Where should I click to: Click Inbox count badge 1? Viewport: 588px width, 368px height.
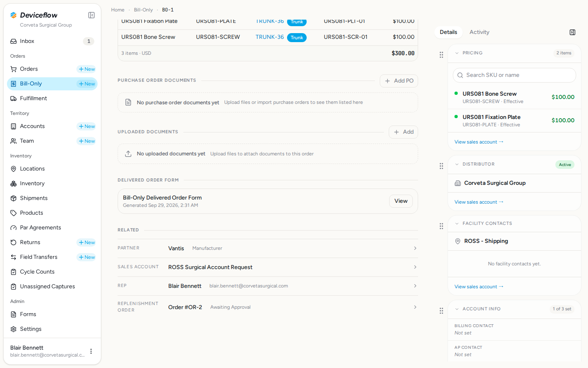(89, 41)
